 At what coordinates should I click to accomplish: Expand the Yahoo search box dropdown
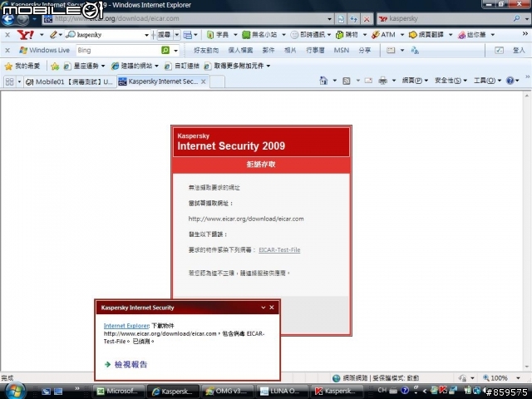click(x=146, y=35)
